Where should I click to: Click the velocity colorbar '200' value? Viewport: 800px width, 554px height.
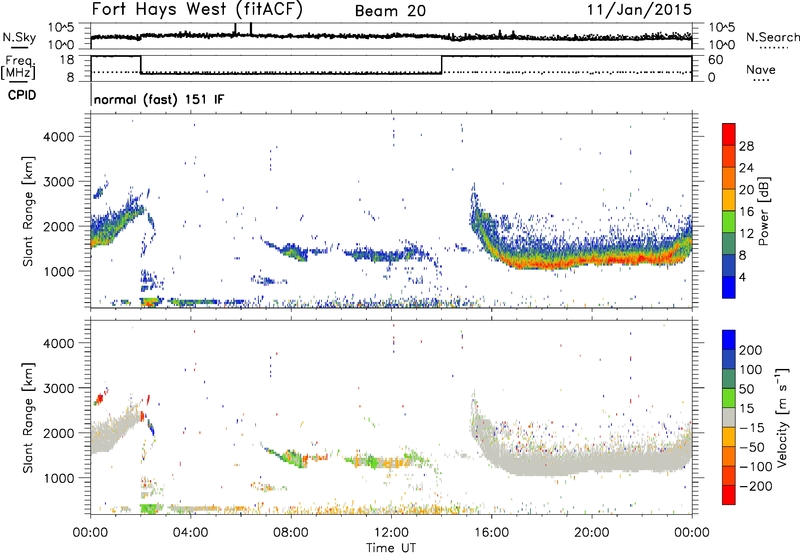coord(751,350)
